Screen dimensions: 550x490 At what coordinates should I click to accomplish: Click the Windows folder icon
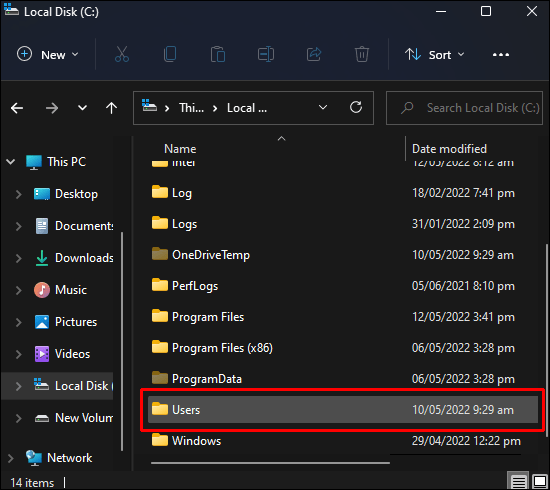tap(160, 440)
